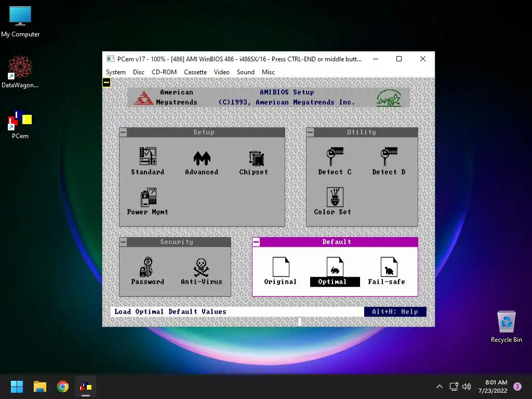Click the volume speaker tray icon
Image resolution: width=532 pixels, height=399 pixels.
pyautogui.click(x=467, y=387)
